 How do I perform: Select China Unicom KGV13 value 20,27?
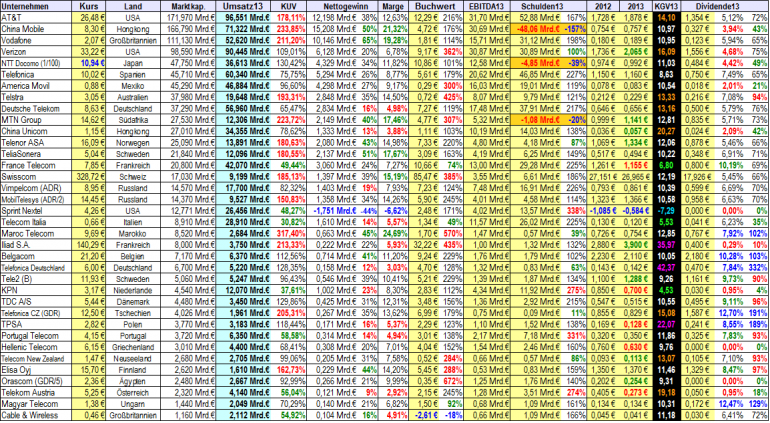(x=667, y=131)
